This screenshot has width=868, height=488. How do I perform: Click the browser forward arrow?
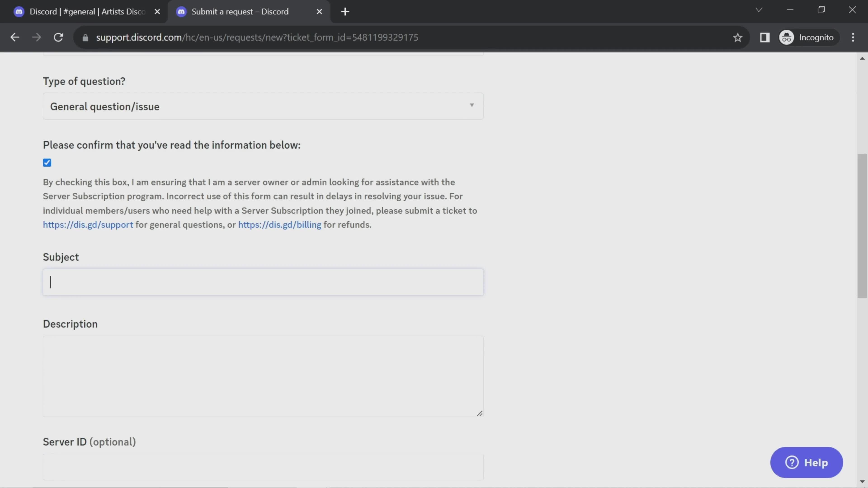tap(36, 37)
